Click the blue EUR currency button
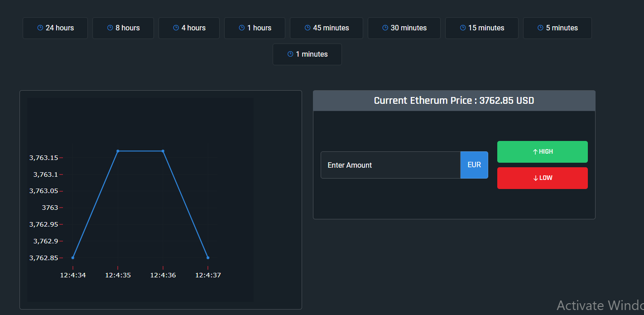 [474, 165]
